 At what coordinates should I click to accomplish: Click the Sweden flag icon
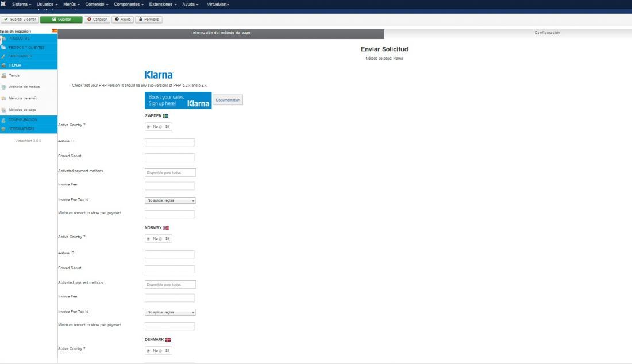point(165,115)
